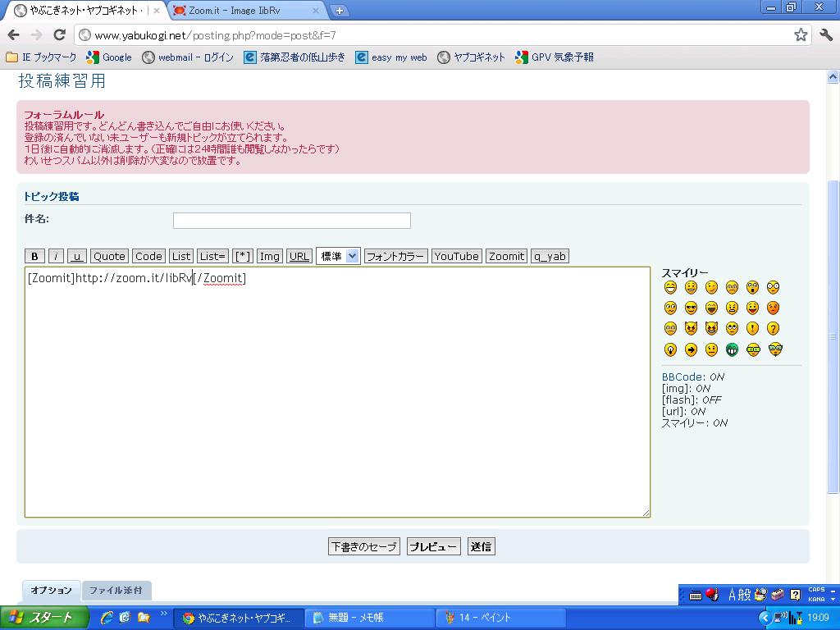Open the font size 標準 dropdown
This screenshot has width=840, height=630.
pyautogui.click(x=338, y=256)
